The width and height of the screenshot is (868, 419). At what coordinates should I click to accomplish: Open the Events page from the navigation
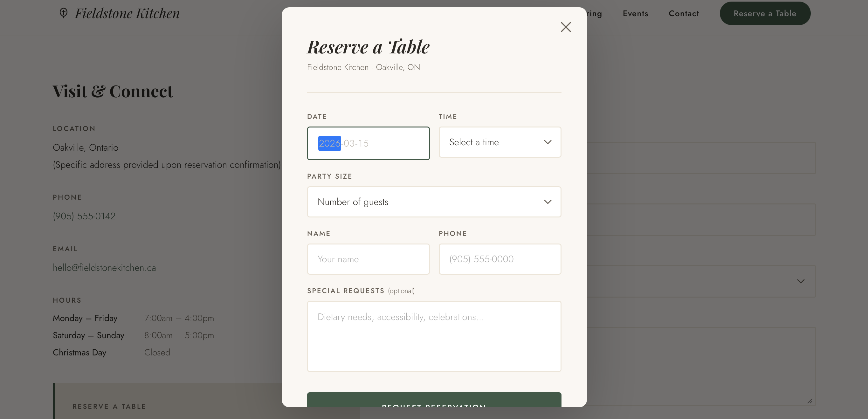tap(636, 13)
